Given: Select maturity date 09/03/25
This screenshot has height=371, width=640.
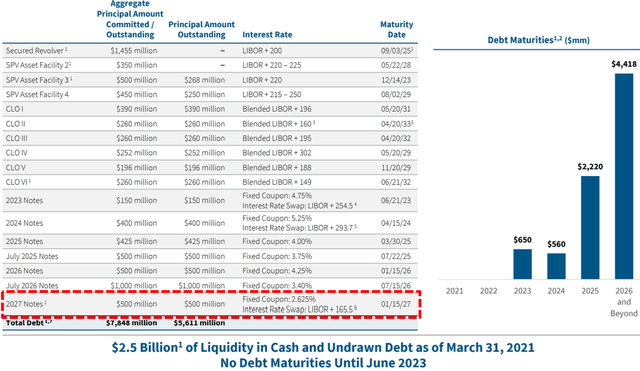Looking at the screenshot, I should pos(397,51).
